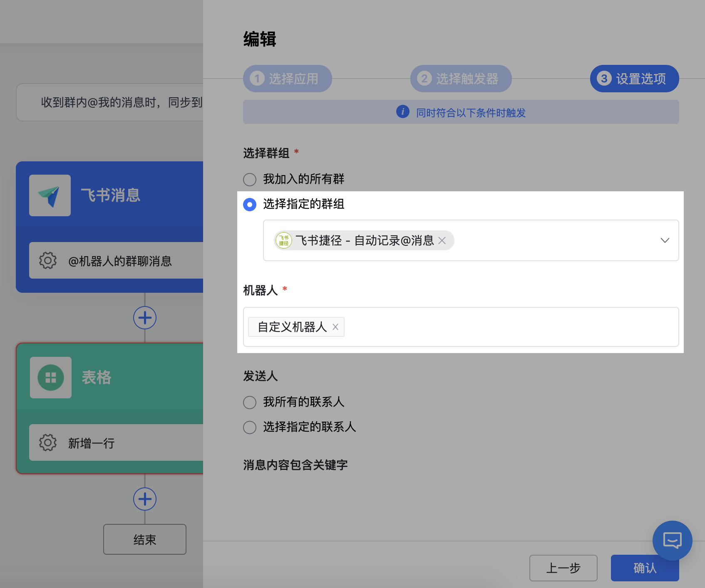
Task: Click the 结束 node in workflow
Action: [145, 539]
